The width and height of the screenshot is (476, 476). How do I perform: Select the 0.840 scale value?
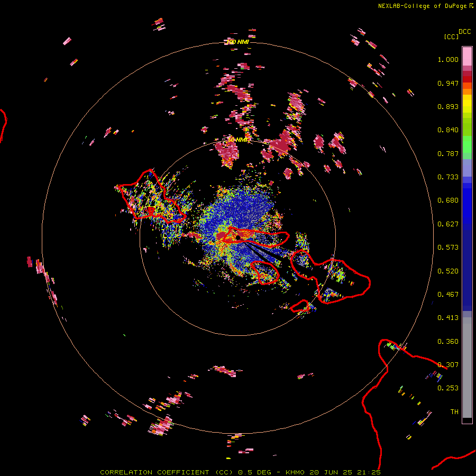448,130
